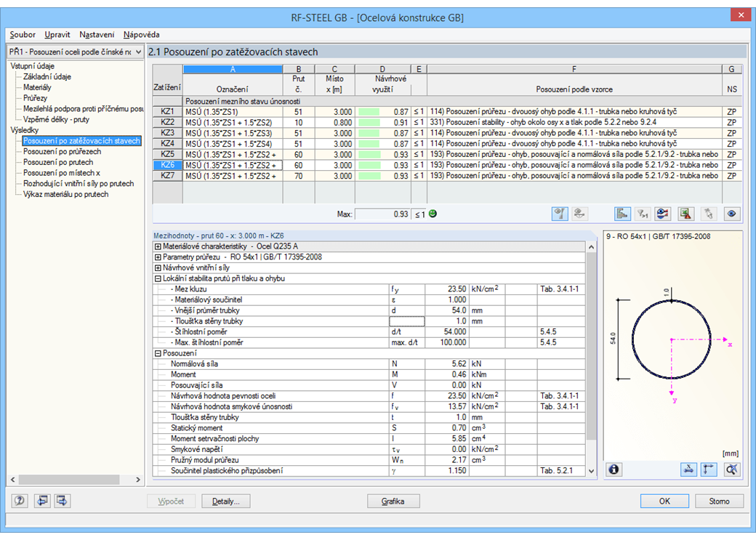Screen dimensions: 756x540
Task: Click the help question mark icon
Action: coord(20,501)
